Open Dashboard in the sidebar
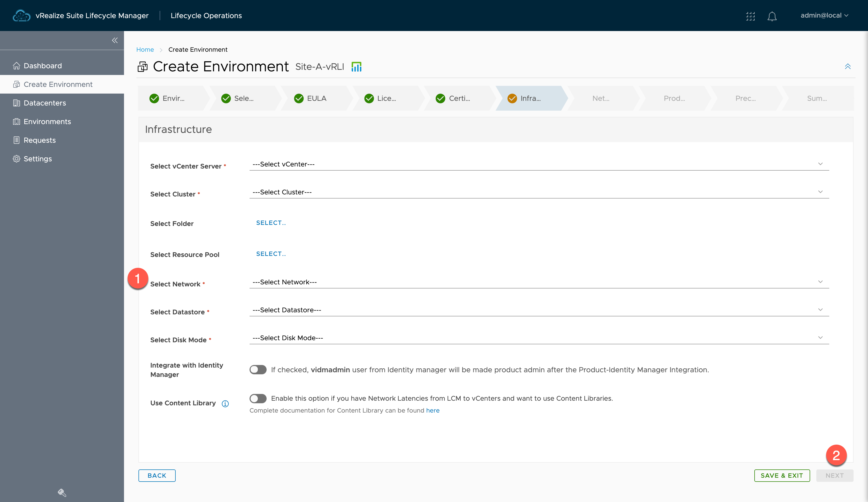Viewport: 868px width, 502px height. [x=62, y=65]
